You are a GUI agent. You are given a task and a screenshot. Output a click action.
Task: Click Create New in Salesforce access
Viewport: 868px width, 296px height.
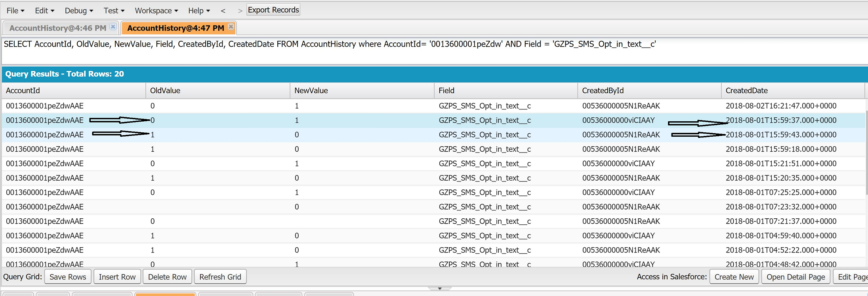point(734,277)
